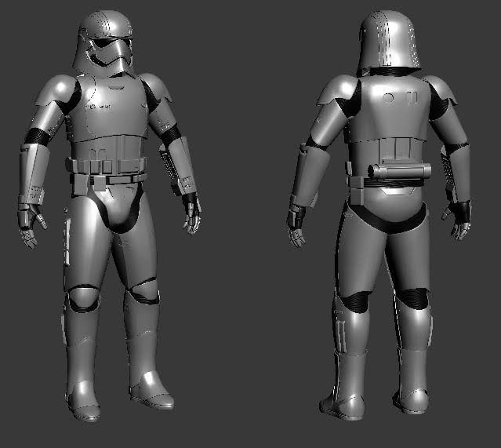Click the rear-facing trooper's back plate

[x=387, y=109]
